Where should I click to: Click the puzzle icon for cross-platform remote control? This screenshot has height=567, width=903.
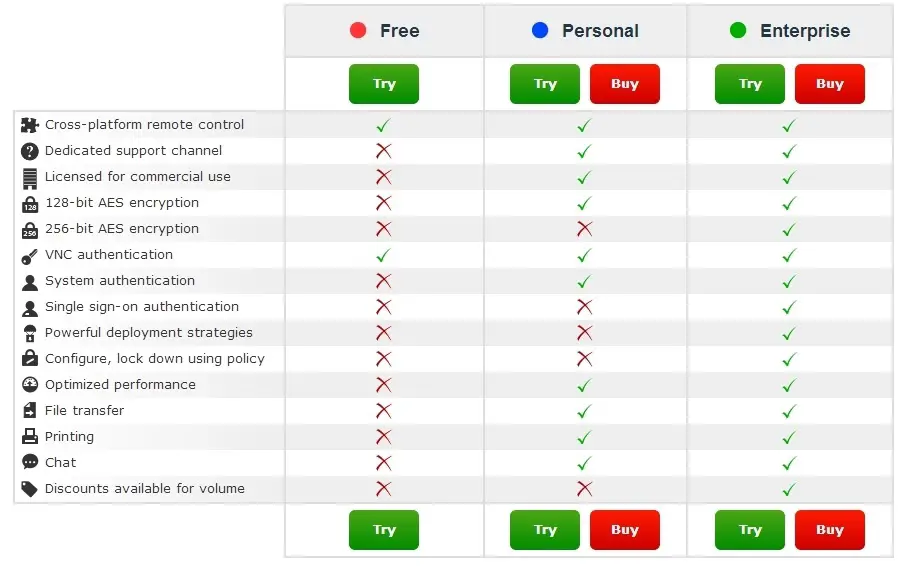(29, 125)
